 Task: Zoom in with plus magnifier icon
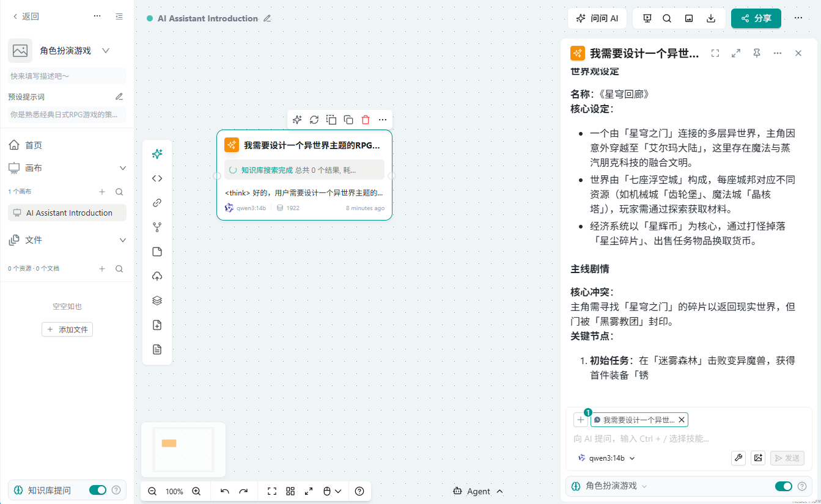click(196, 491)
